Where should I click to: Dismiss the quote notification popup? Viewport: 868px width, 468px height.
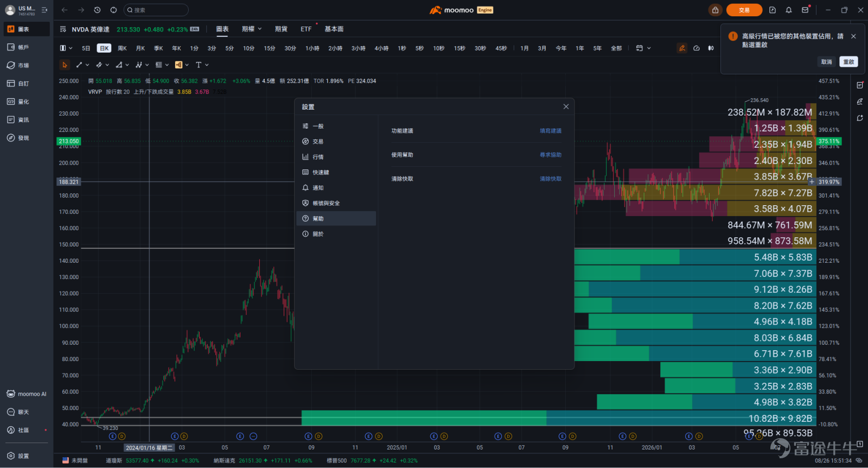[x=853, y=36]
